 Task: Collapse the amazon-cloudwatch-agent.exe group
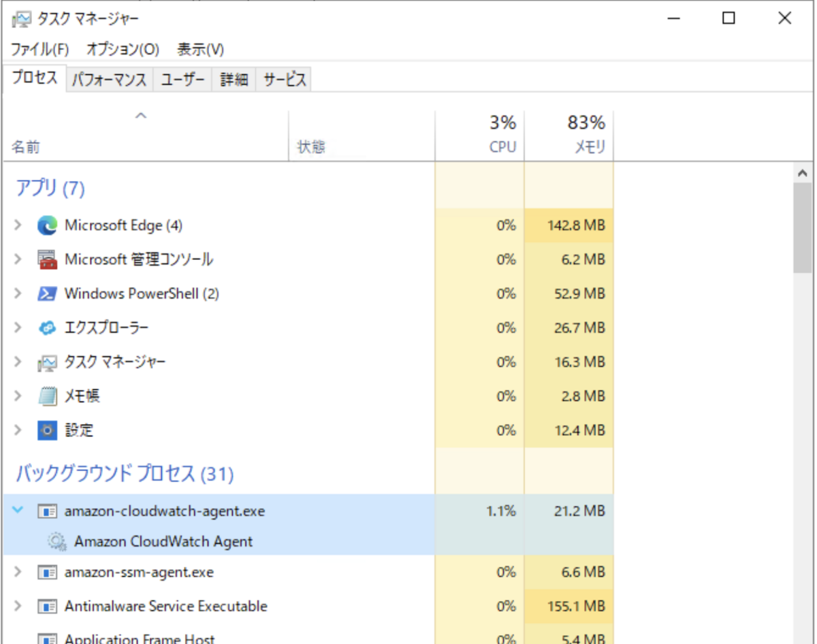tap(18, 511)
